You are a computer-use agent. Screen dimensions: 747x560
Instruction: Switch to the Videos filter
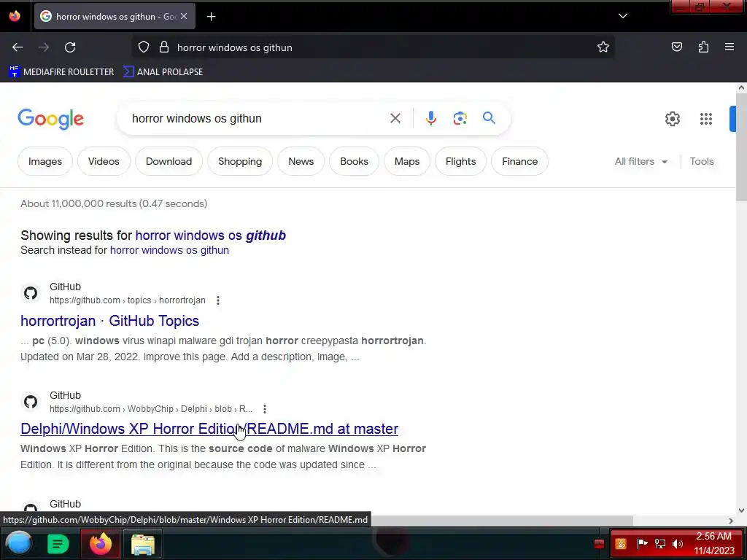click(x=104, y=161)
